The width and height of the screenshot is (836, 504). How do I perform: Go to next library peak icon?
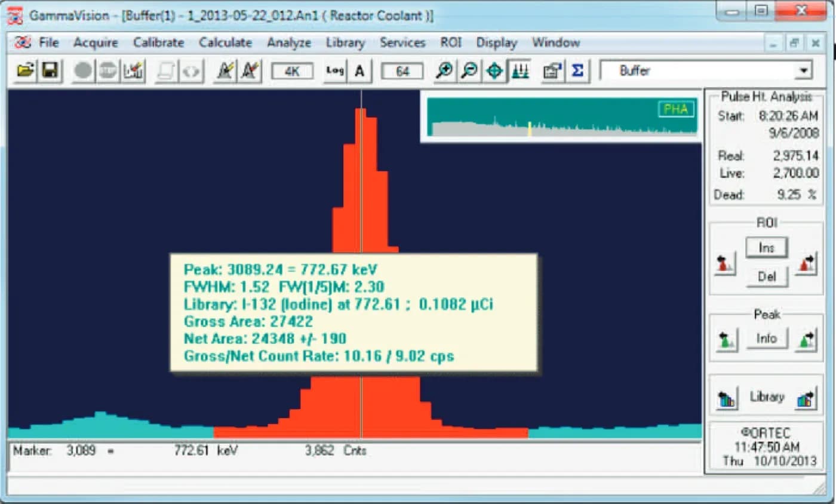[806, 398]
